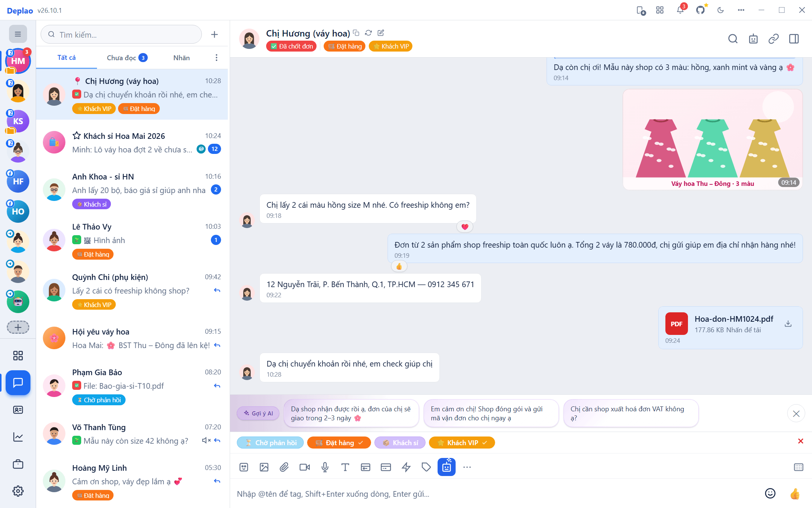The height and width of the screenshot is (508, 812).
Task: Toggle the Đặt hàng label chip
Action: pos(339,443)
